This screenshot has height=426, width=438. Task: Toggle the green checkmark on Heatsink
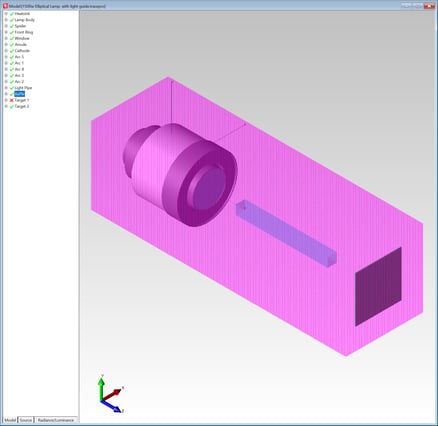12,14
